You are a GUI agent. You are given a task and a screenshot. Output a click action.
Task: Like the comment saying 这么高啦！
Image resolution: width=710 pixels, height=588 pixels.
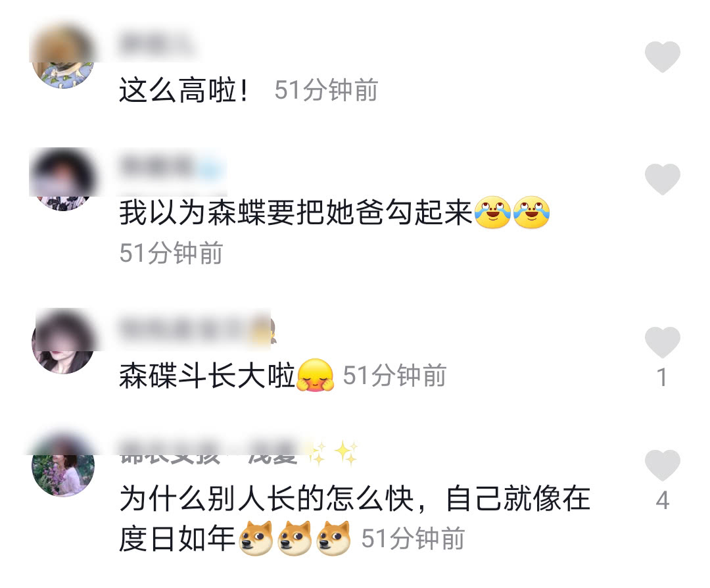[663, 57]
